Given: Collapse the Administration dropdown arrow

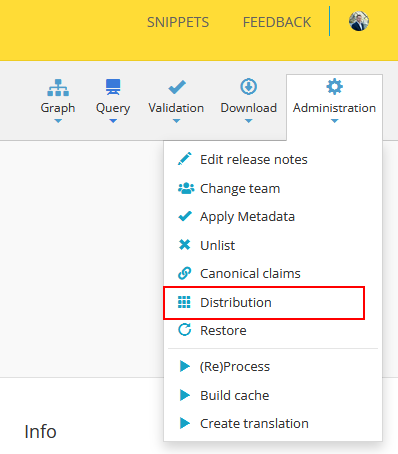Looking at the screenshot, I should click(x=334, y=121).
